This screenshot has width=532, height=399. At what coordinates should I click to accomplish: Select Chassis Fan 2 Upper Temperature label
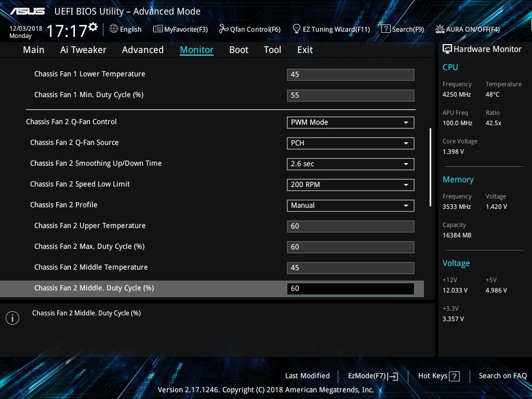pyautogui.click(x=90, y=225)
